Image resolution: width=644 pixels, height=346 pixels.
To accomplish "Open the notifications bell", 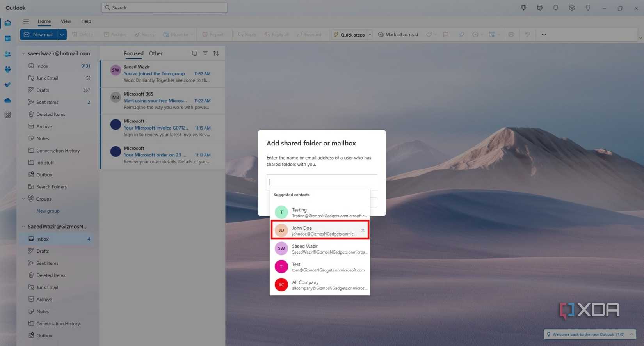I will click(556, 8).
